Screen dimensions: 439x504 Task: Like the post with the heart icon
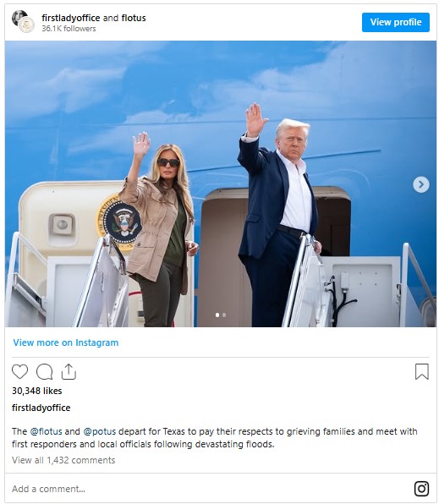[x=20, y=371]
